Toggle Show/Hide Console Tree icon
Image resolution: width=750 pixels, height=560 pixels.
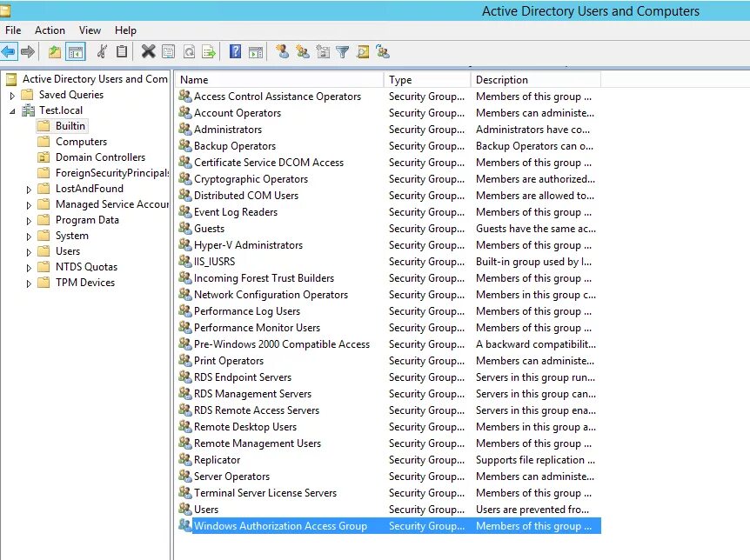(75, 51)
